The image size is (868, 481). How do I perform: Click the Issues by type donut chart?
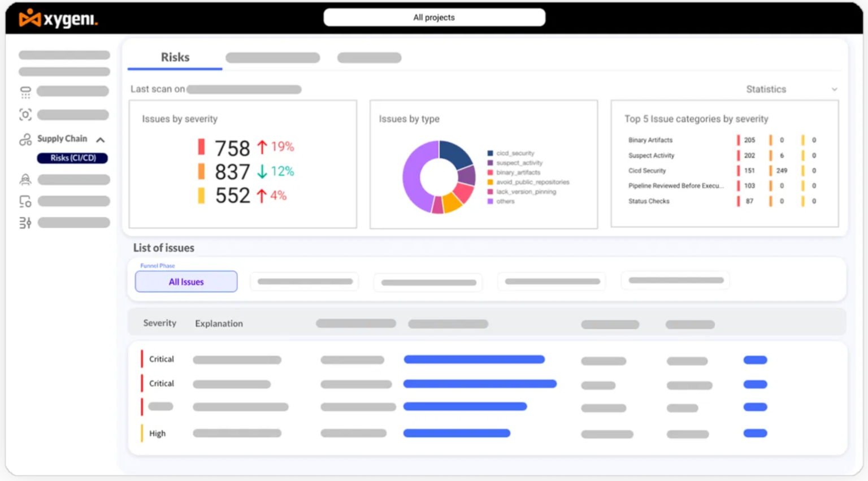click(439, 177)
